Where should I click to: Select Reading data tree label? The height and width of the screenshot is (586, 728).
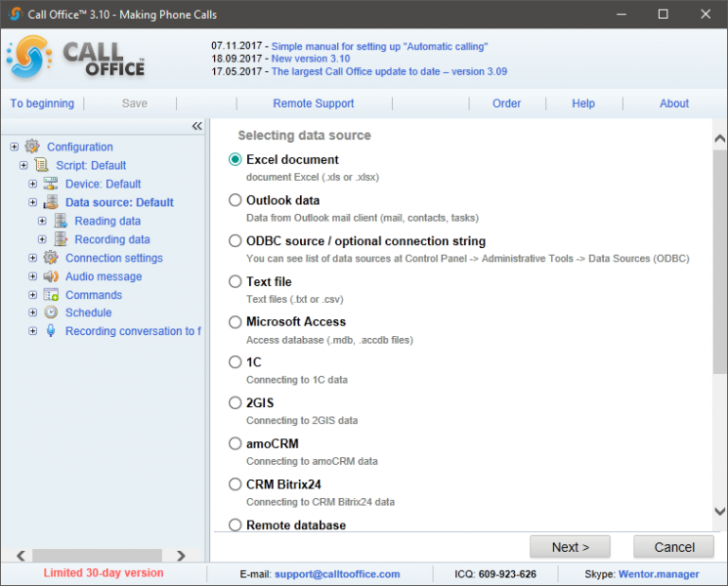coord(107,222)
